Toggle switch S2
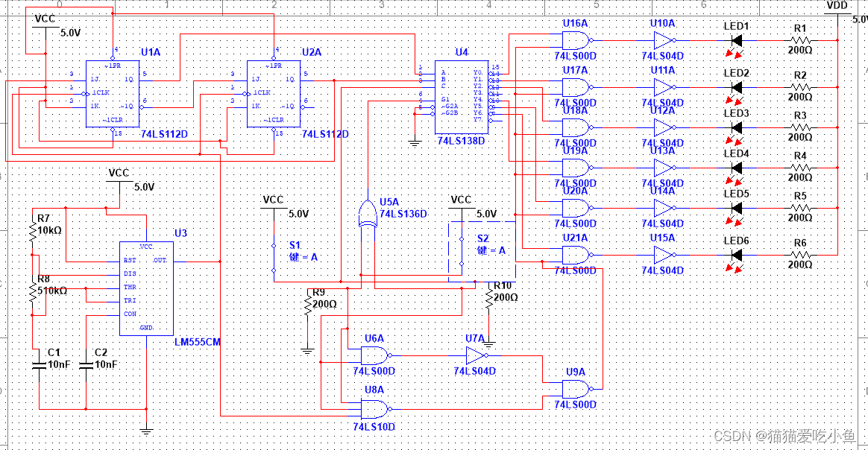This screenshot has width=868, height=450. 462,252
